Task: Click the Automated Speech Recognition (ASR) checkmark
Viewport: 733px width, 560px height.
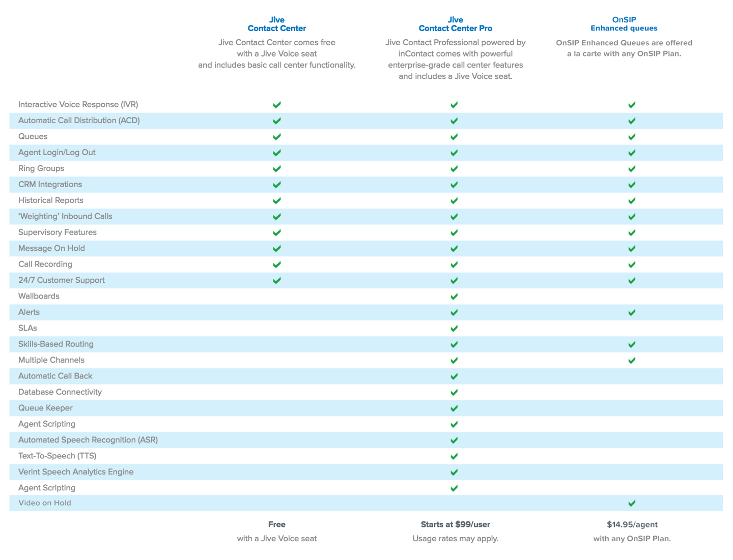Action: 454,440
